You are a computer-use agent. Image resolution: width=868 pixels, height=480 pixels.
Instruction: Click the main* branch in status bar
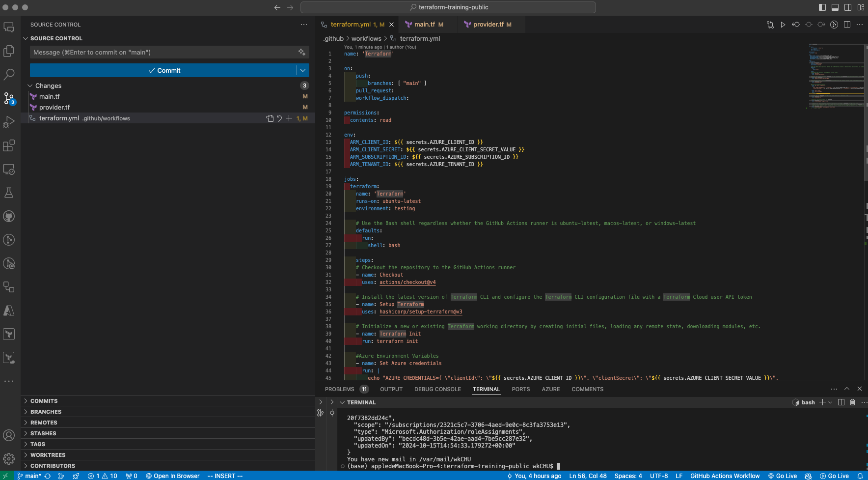[29, 476]
